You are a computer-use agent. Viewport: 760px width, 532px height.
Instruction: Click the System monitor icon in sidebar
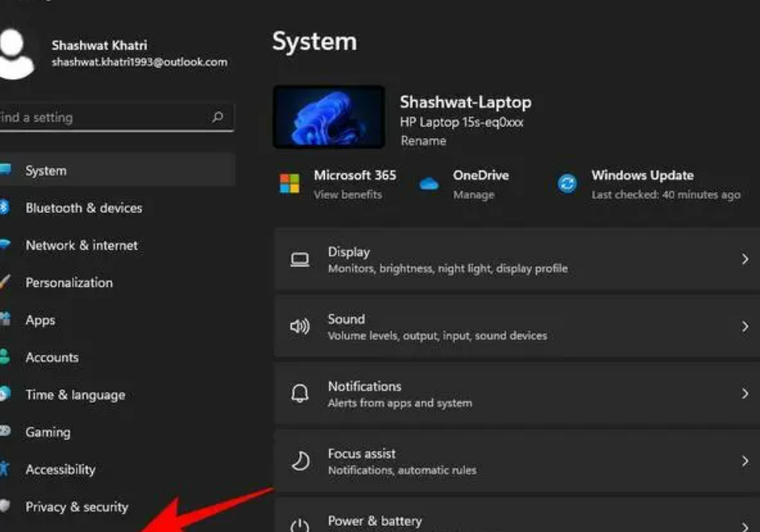pyautogui.click(x=5, y=169)
